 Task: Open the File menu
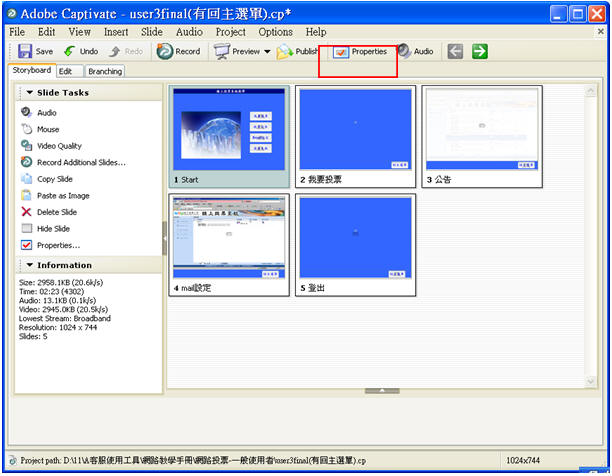pos(17,32)
